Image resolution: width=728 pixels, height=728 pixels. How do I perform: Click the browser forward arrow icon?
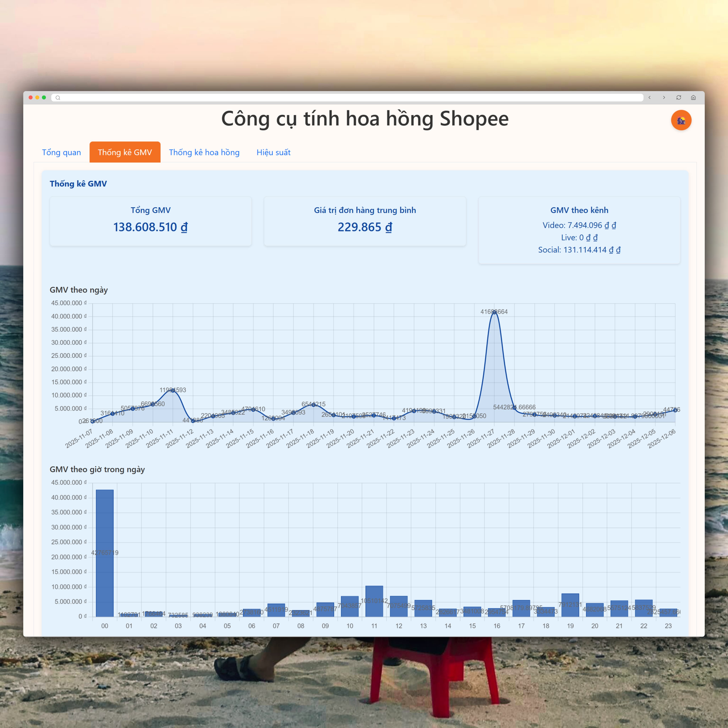[x=664, y=98]
